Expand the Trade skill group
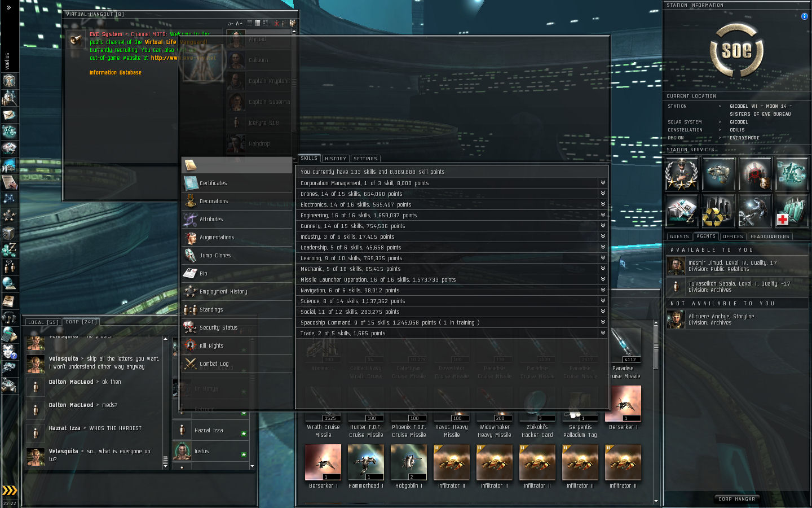Screen dimensions: 812x508 (x=603, y=333)
